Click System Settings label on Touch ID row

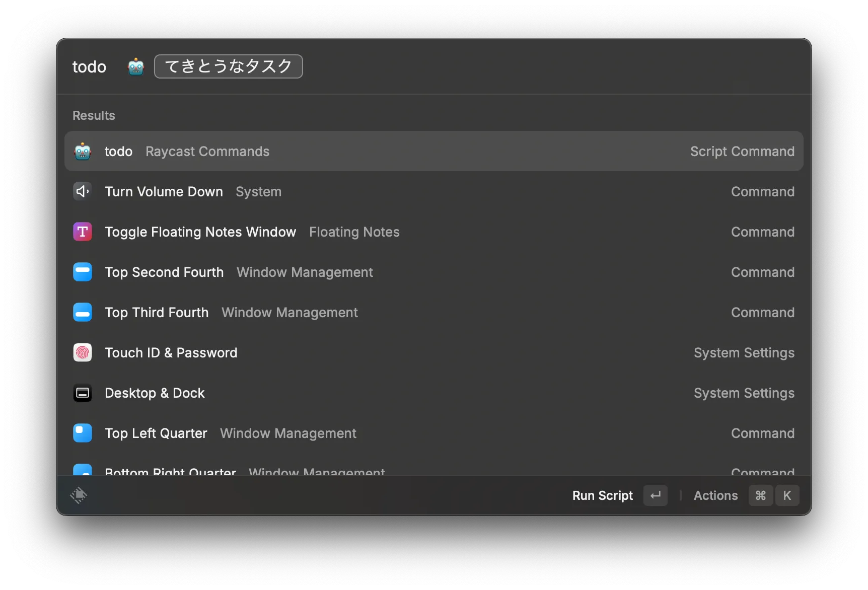pos(744,352)
